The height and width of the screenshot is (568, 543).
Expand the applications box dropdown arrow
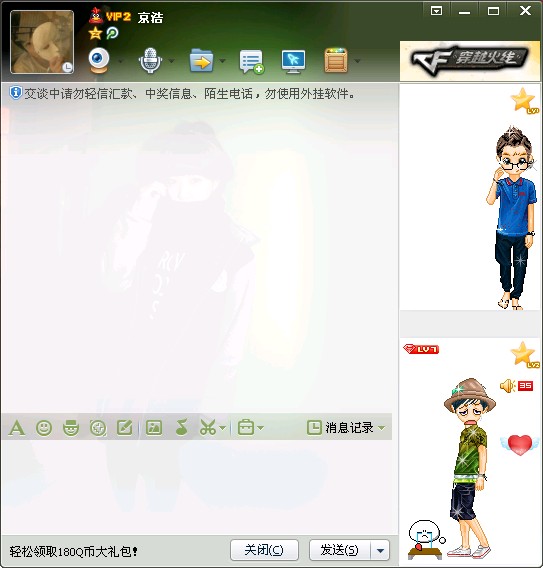[x=357, y=61]
